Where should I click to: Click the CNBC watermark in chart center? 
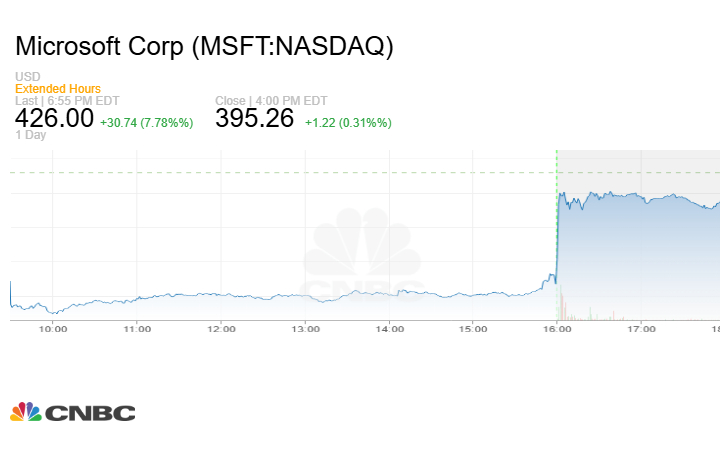pos(360,255)
